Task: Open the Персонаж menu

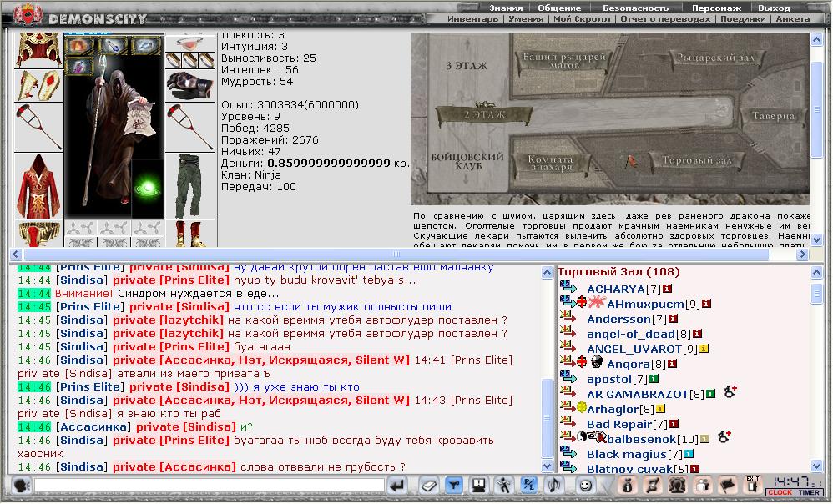Action: pyautogui.click(x=717, y=8)
